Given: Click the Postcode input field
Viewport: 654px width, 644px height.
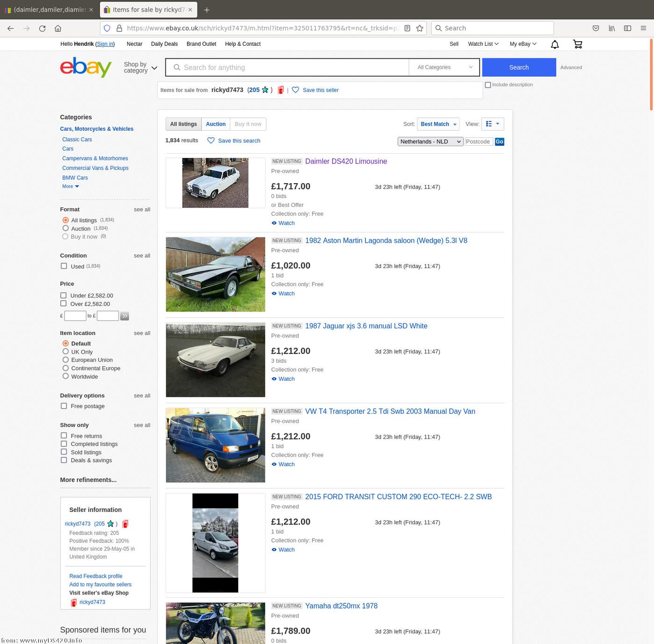Looking at the screenshot, I should (479, 142).
